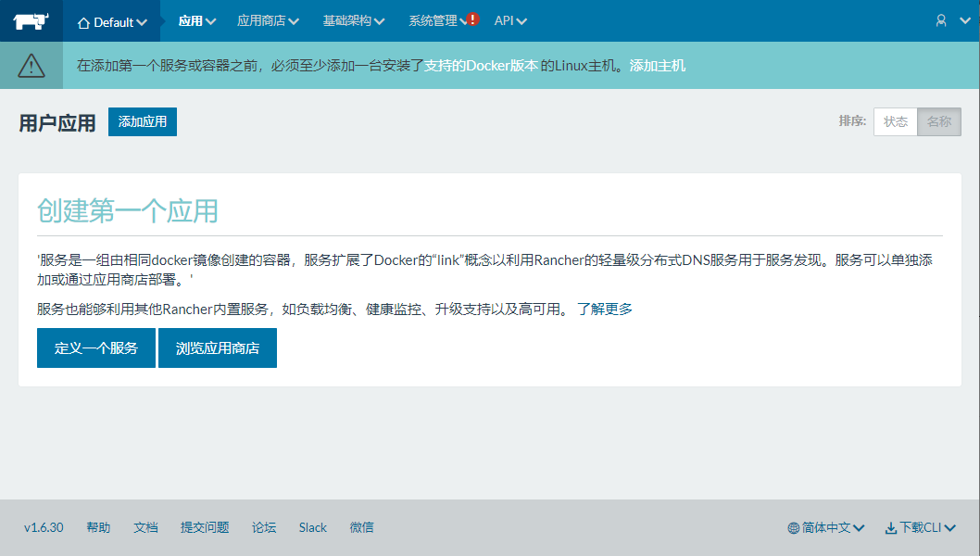The height and width of the screenshot is (556, 980).
Task: Click the home icon beside Default
Action: [x=83, y=23]
